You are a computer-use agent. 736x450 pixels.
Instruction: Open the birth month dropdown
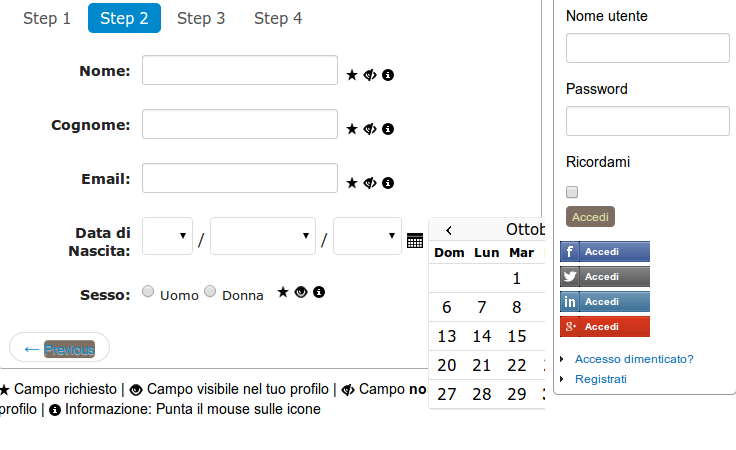pos(263,236)
